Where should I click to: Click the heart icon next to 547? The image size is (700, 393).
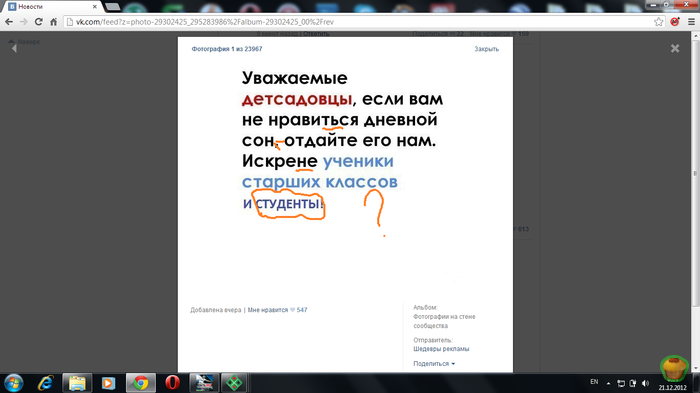(292, 310)
